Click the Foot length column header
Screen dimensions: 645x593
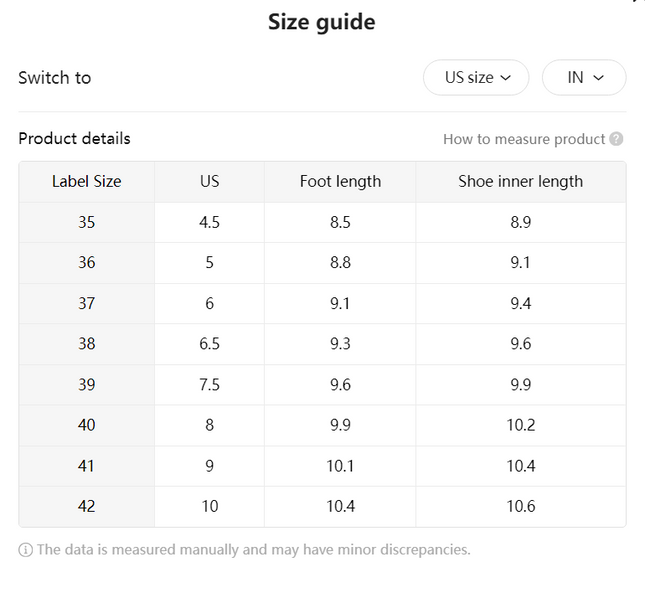tap(340, 181)
